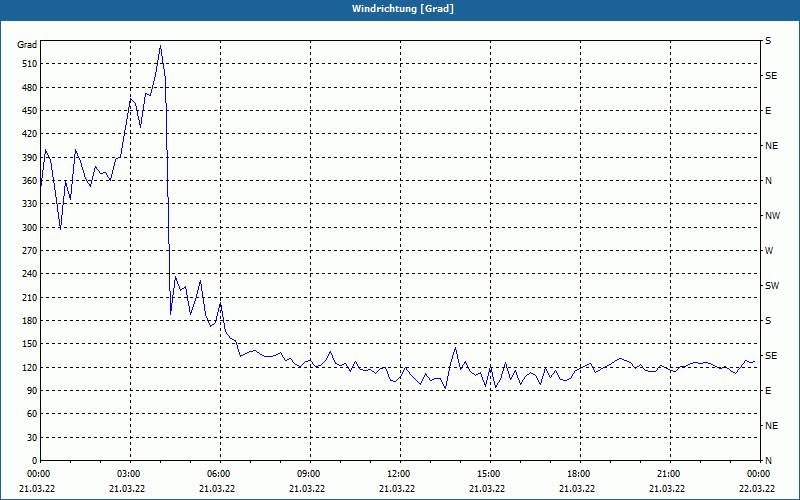The width and height of the screenshot is (800, 500).
Task: Pick the 21:00 time axis label
Action: coord(669,474)
